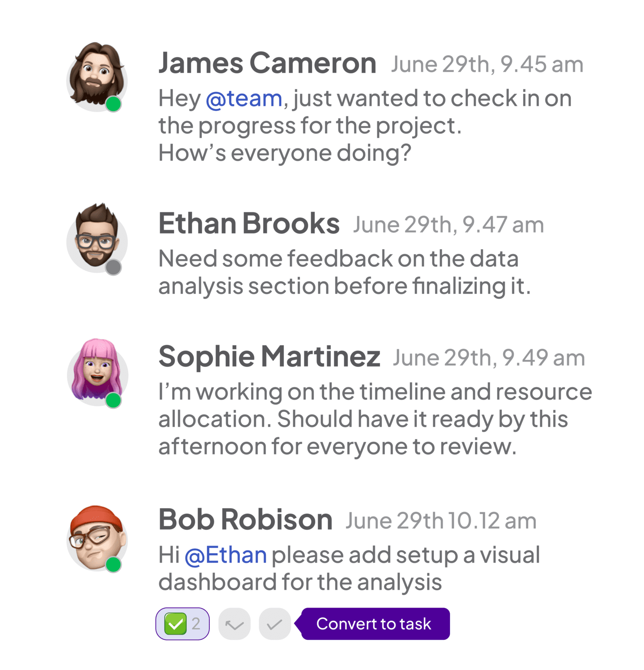Click Ethan Brooks' gray offline status indicator

point(114,267)
